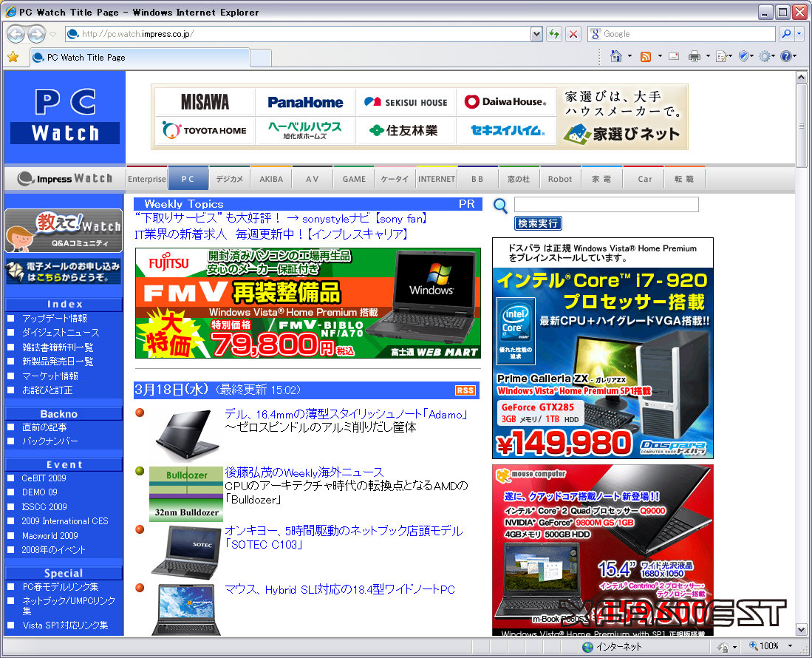Click the Home icon in command bar
The width and height of the screenshot is (812, 658).
(615, 56)
